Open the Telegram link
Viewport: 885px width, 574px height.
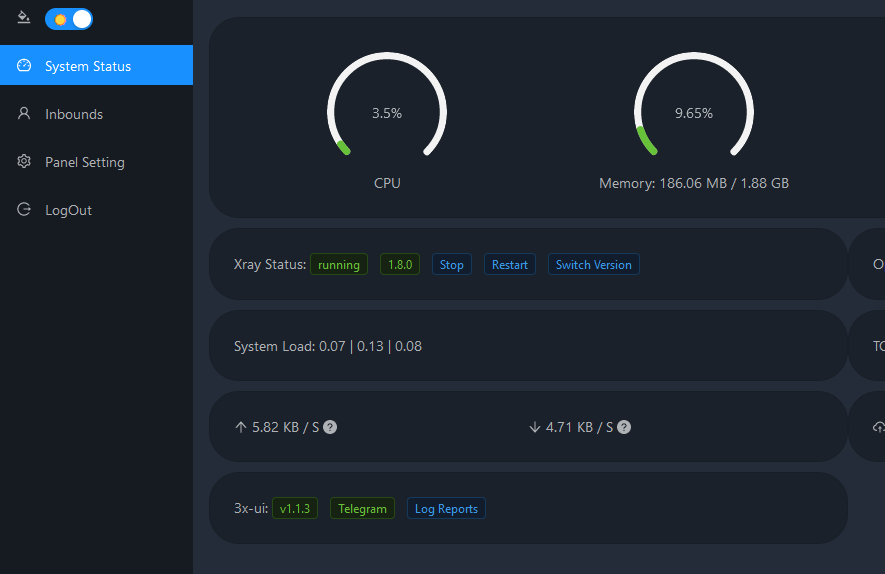pyautogui.click(x=362, y=509)
